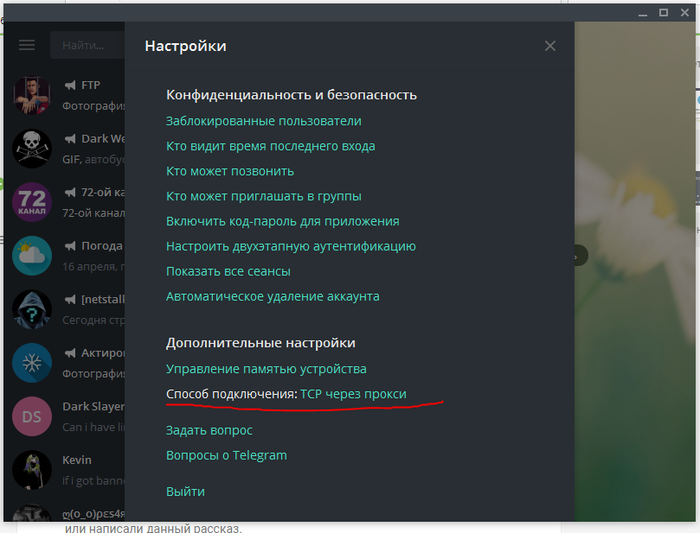Open the snowflake avatar Актиро channel

click(x=32, y=362)
